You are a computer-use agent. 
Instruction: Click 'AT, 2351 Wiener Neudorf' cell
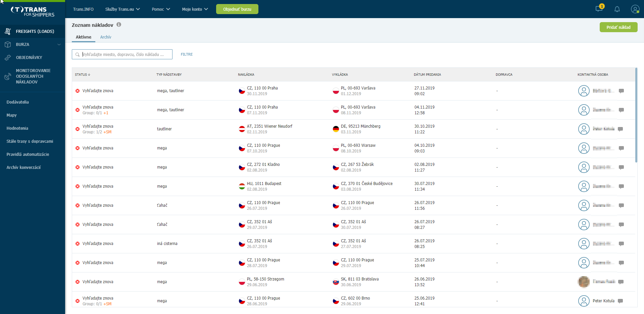[x=269, y=126]
